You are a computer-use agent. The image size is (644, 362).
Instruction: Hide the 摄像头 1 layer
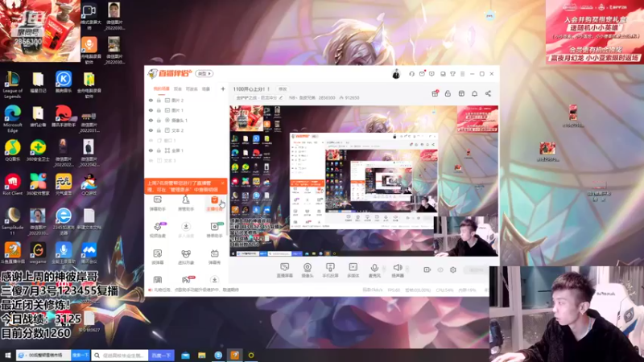[x=151, y=120]
